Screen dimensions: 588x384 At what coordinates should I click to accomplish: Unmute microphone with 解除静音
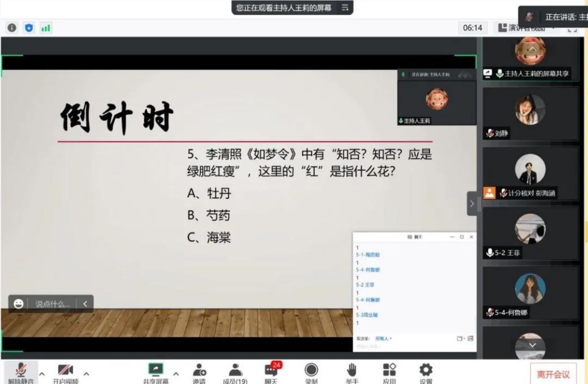tap(21, 372)
